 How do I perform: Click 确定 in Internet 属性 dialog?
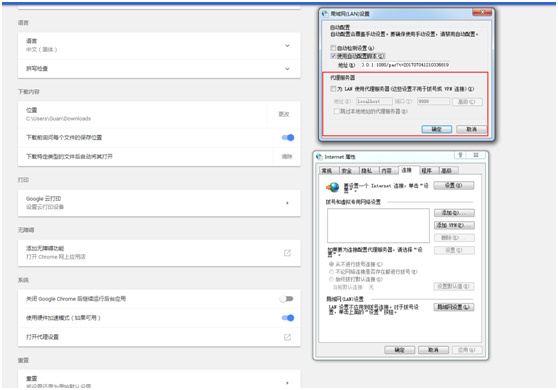coord(400,350)
